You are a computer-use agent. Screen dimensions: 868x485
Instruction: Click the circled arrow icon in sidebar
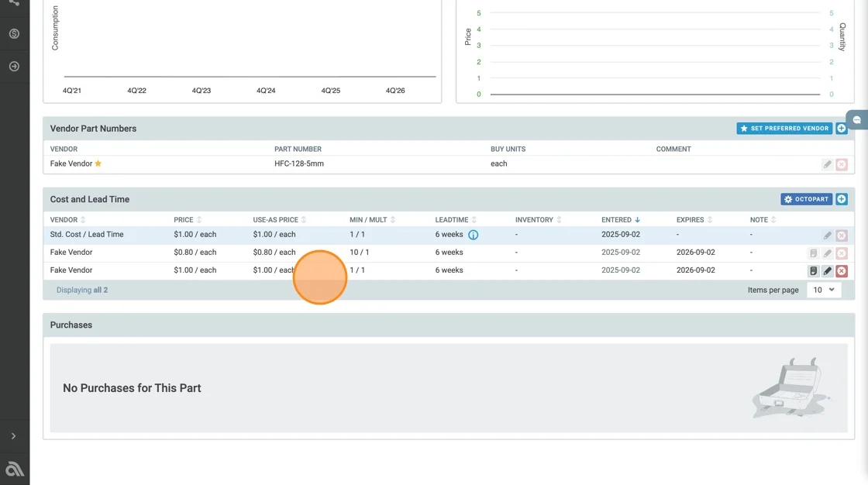click(x=14, y=67)
